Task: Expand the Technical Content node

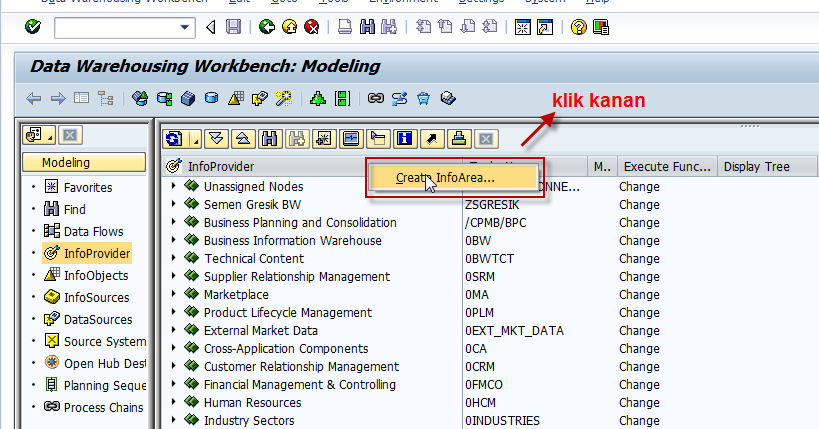Action: [173, 258]
